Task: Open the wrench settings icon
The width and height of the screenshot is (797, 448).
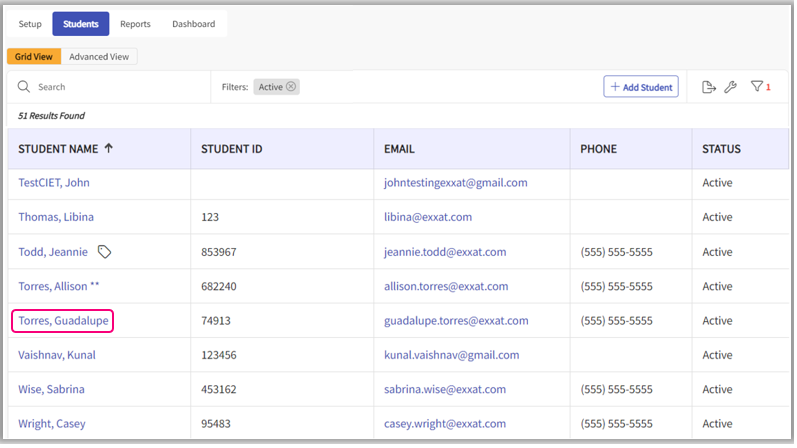Action: [730, 87]
